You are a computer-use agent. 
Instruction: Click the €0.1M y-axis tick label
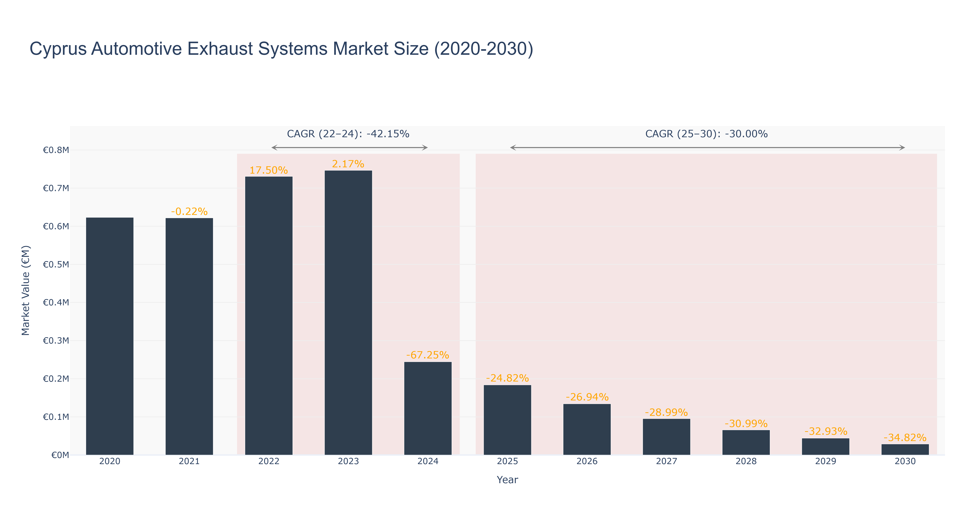(x=56, y=417)
